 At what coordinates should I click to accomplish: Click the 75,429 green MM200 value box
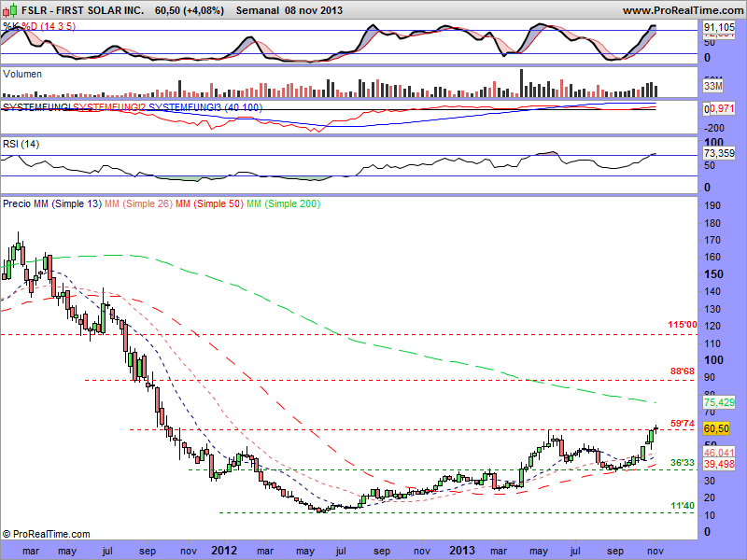pos(719,402)
